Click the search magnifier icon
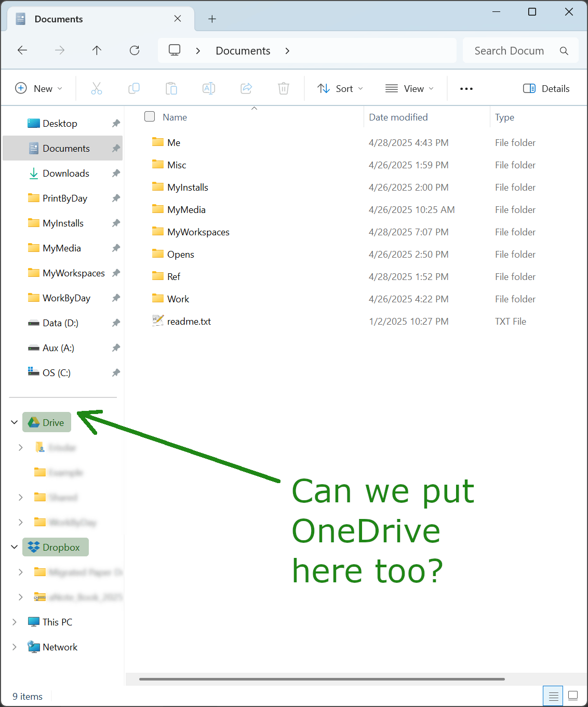This screenshot has height=707, width=588. pyautogui.click(x=564, y=51)
